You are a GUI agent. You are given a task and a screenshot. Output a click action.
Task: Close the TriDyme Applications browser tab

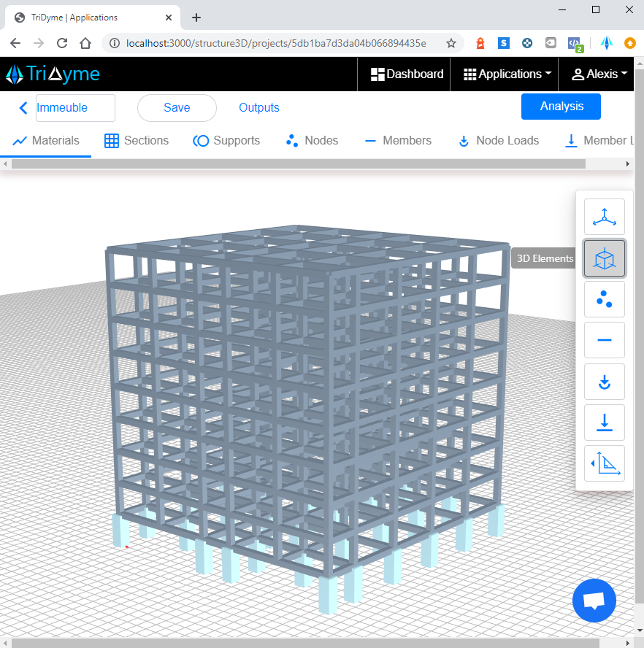[x=169, y=18]
